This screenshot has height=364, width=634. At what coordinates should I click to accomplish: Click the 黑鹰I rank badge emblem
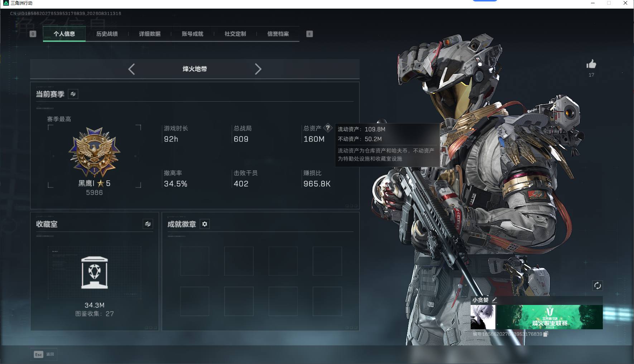(x=95, y=152)
